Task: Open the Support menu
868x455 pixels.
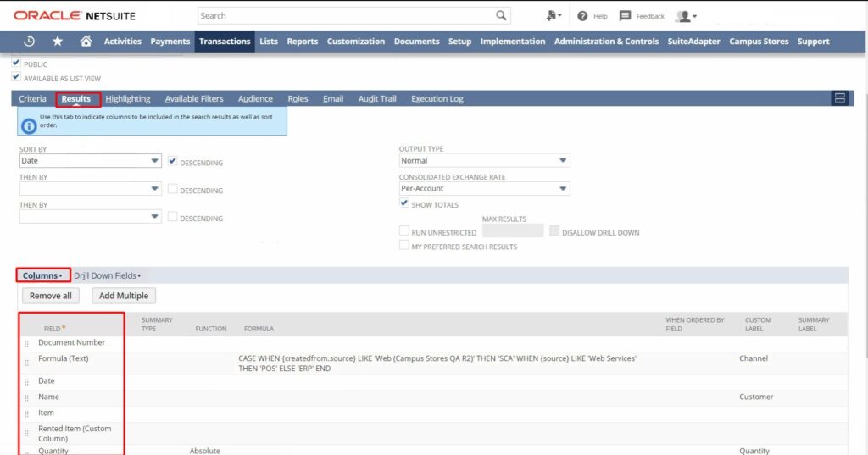Action: tap(813, 41)
